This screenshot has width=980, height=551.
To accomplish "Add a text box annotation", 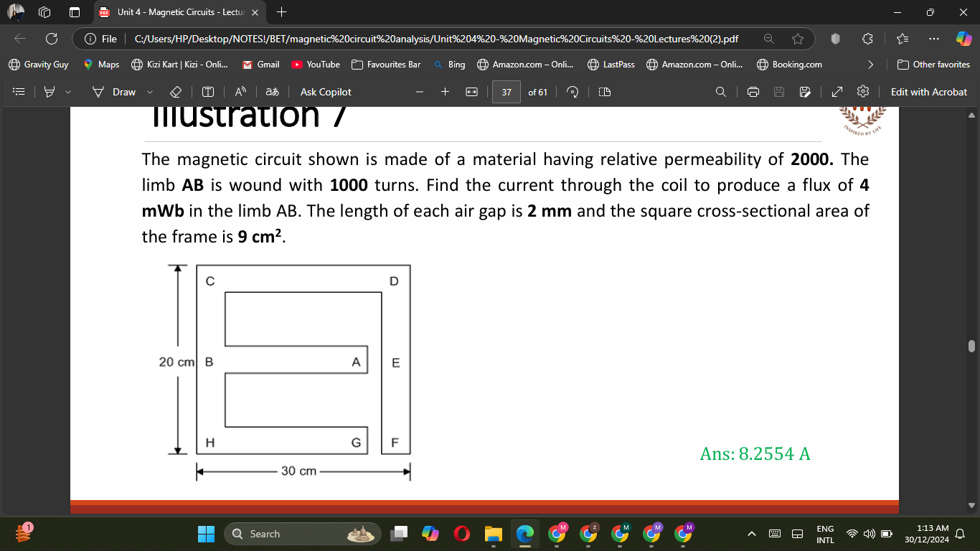I will pyautogui.click(x=208, y=92).
